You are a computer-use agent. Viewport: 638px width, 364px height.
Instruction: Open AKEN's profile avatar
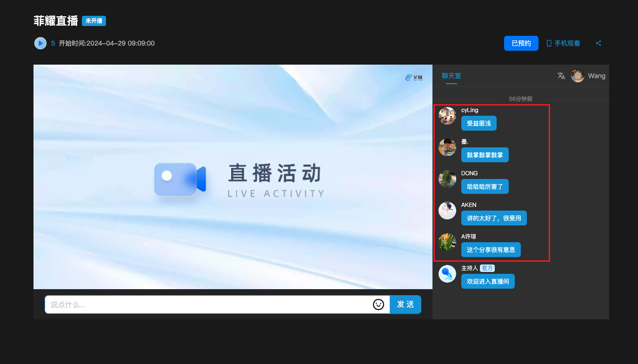tap(447, 211)
